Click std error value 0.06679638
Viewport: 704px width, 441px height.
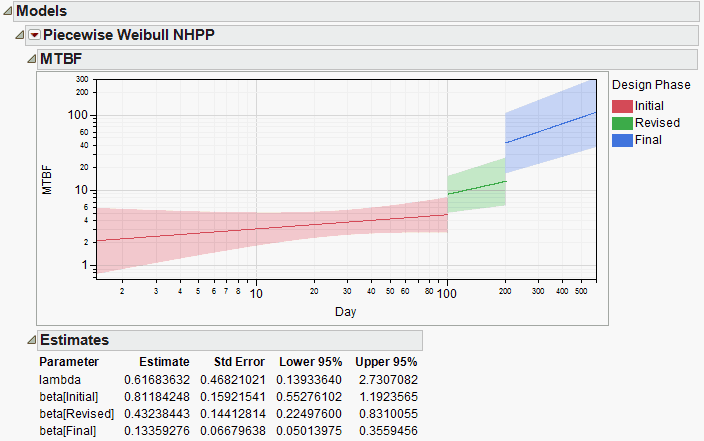pyautogui.click(x=233, y=431)
